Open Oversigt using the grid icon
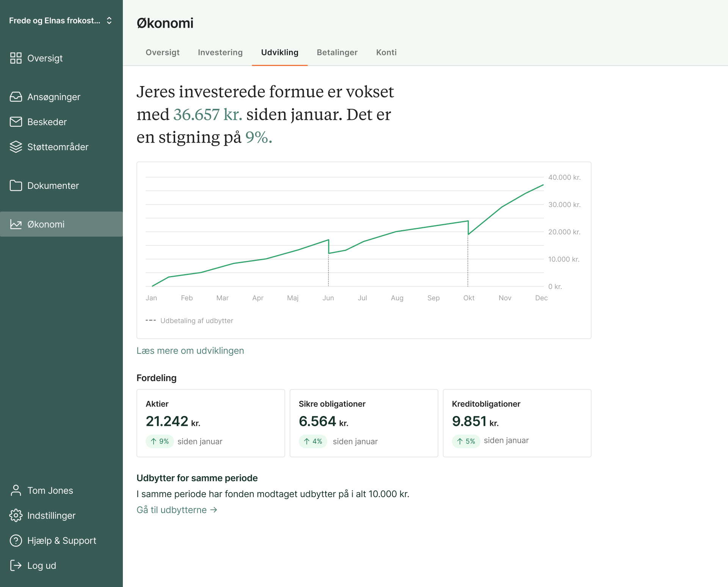728x587 pixels. coord(16,58)
